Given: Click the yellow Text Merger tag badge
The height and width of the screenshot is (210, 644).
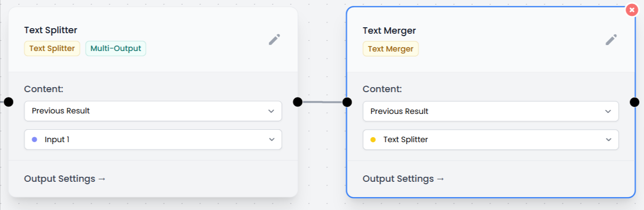Looking at the screenshot, I should point(391,49).
